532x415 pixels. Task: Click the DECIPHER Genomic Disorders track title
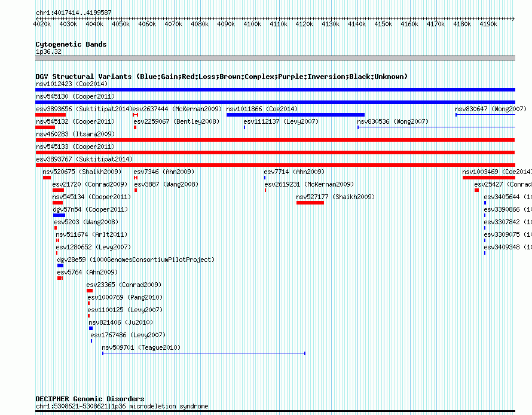pyautogui.click(x=90, y=399)
